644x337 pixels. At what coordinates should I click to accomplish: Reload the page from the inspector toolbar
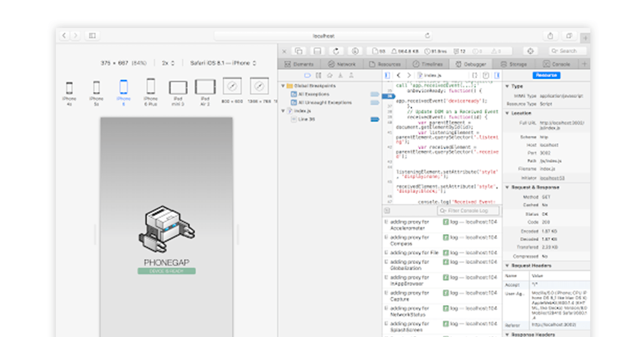(336, 51)
